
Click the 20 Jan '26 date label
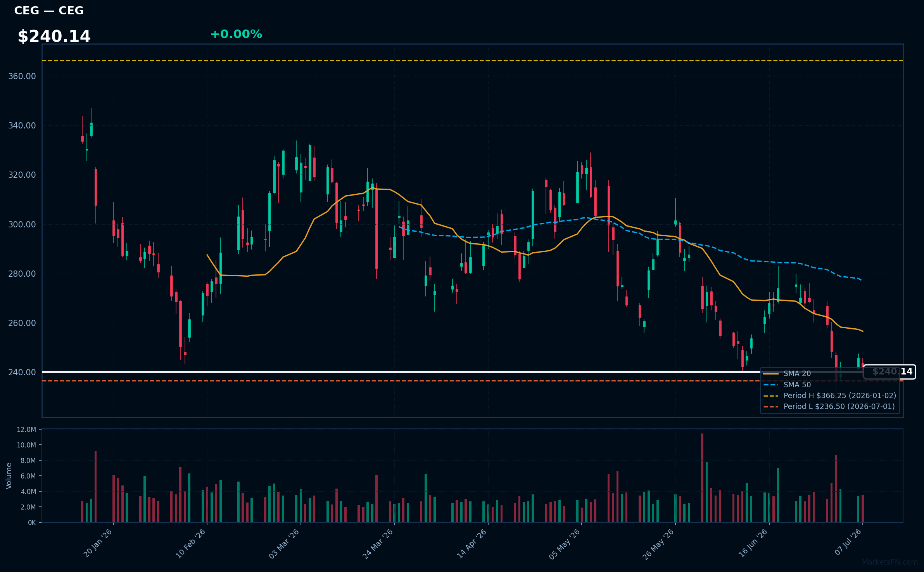98,543
